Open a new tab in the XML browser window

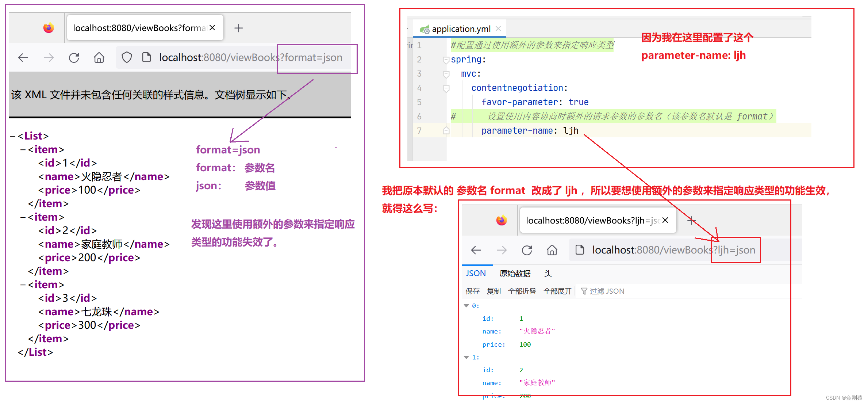(x=238, y=28)
